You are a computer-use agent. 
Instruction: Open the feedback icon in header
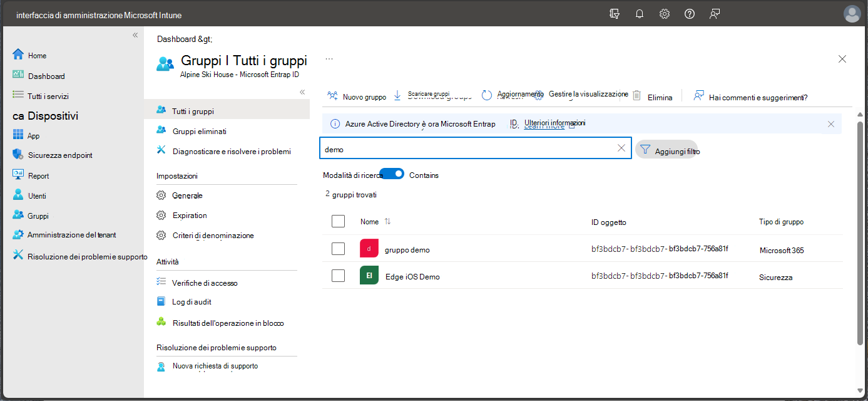click(x=715, y=14)
